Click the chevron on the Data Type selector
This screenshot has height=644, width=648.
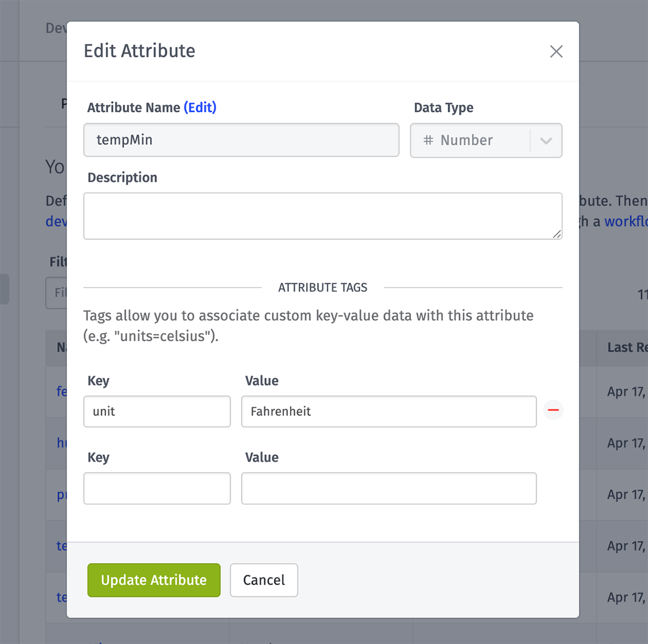pos(546,140)
